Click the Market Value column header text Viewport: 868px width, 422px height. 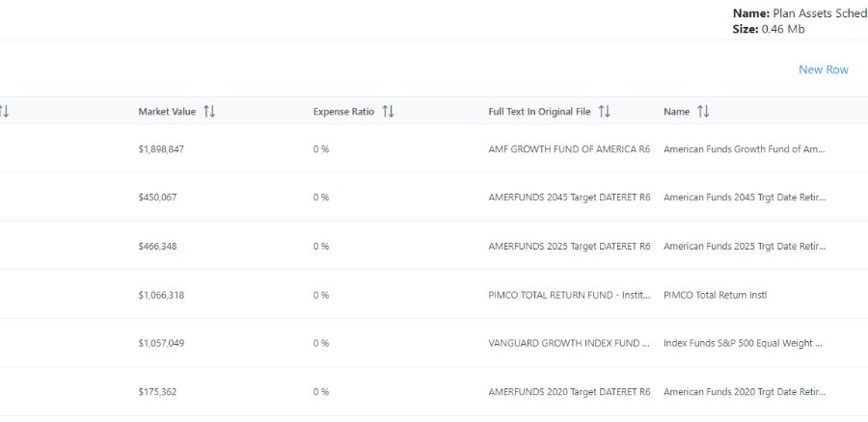pos(167,112)
